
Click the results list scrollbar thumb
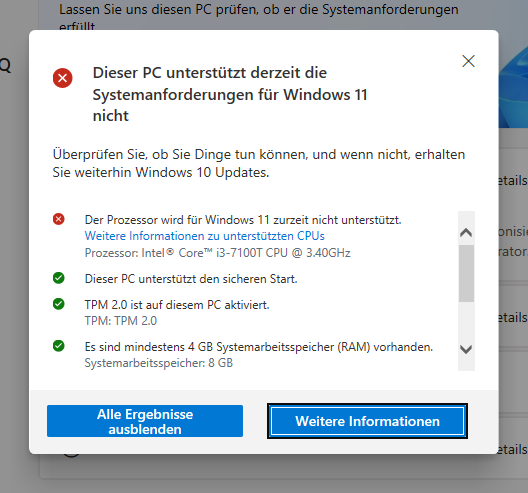click(466, 273)
